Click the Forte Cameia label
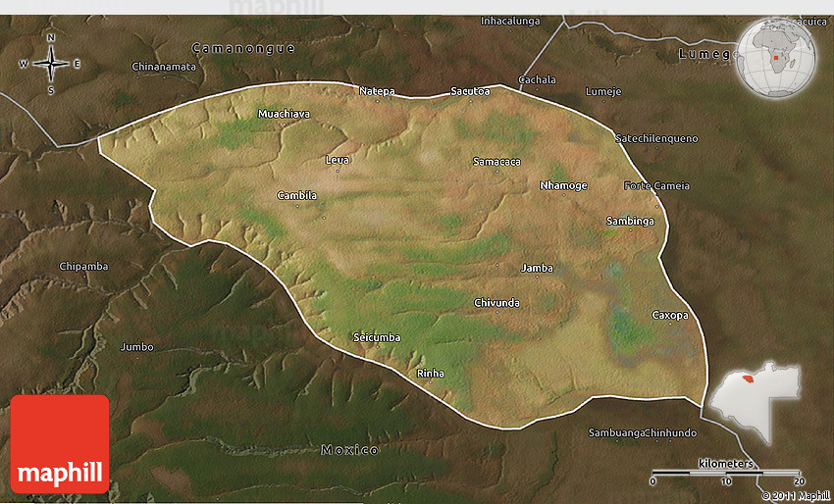 (x=656, y=185)
